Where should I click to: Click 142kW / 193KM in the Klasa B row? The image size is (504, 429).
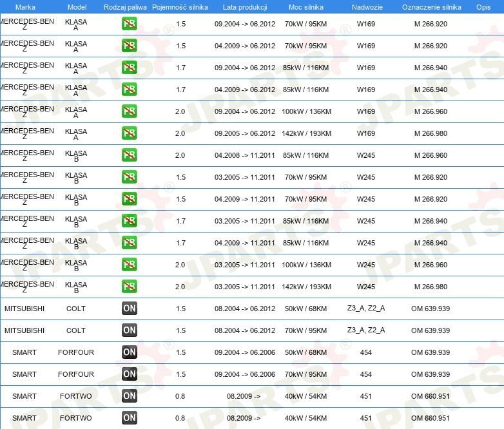[x=306, y=287]
